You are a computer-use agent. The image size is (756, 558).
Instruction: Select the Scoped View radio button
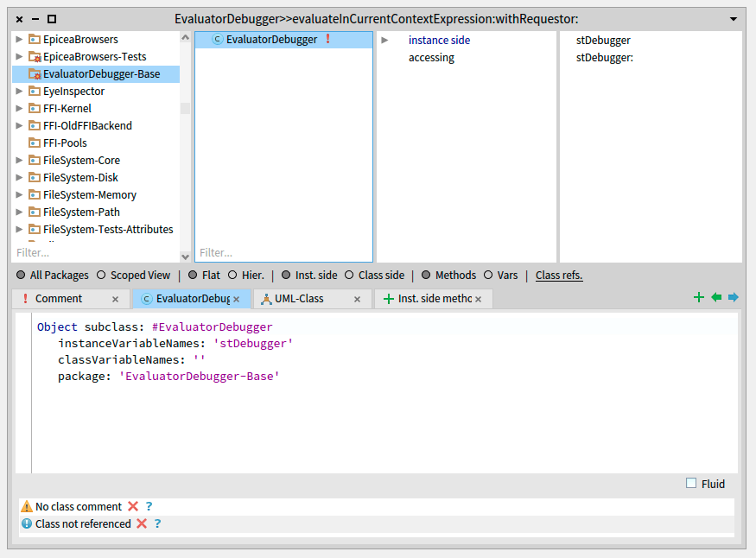[102, 276]
